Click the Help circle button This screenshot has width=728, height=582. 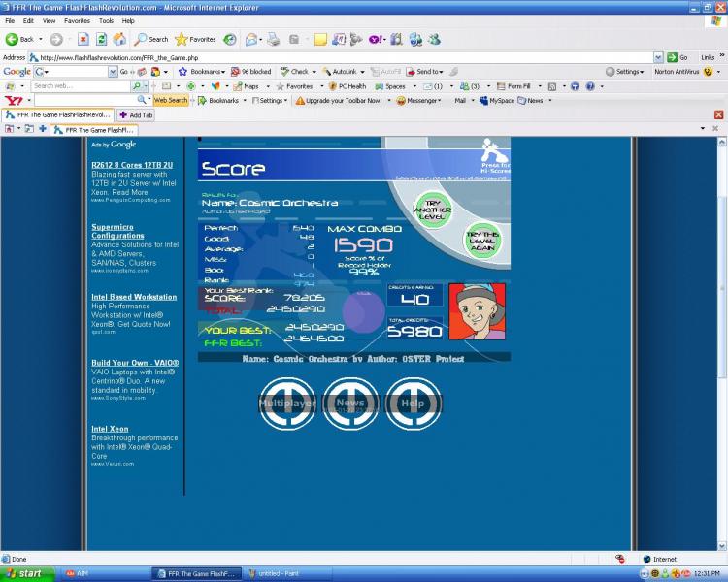[x=413, y=403]
